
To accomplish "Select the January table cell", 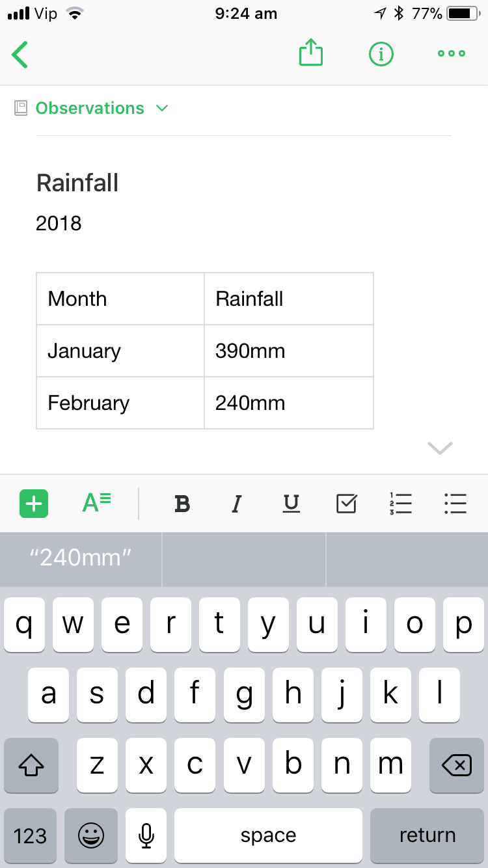I will [120, 351].
